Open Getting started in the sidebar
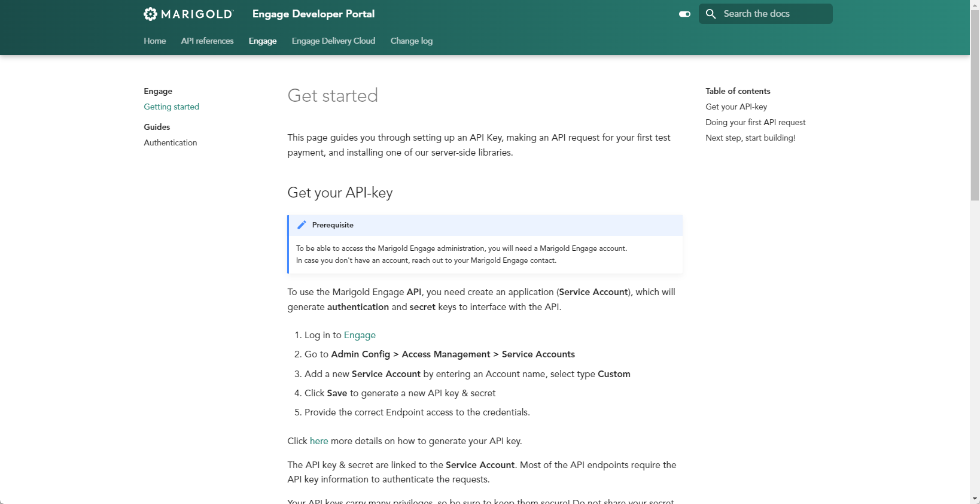The image size is (980, 504). [x=171, y=107]
